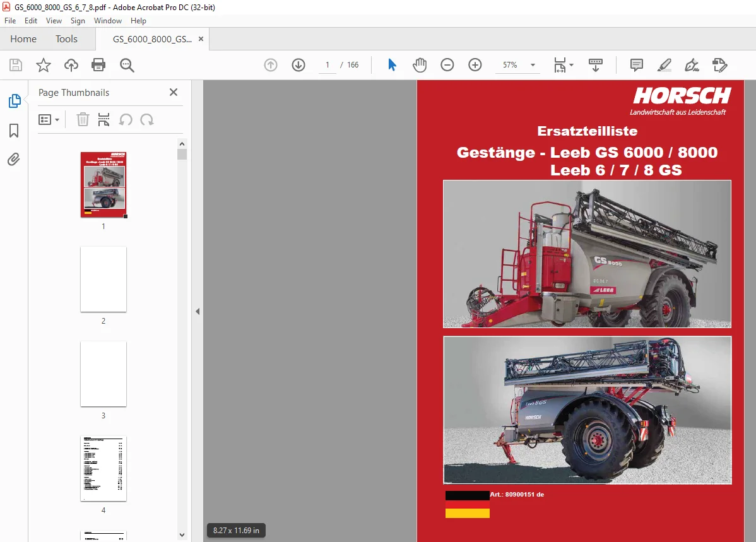Select page 3 thumbnail
This screenshot has width=756, height=542.
(x=103, y=374)
